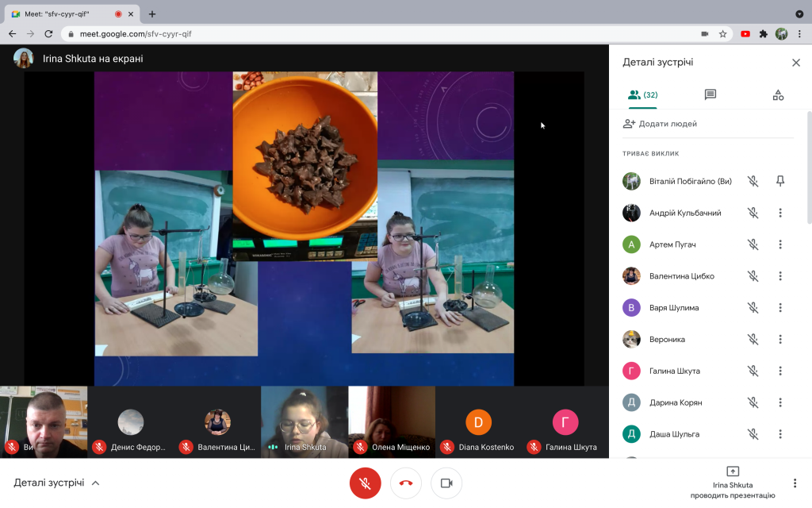
Task: Bookmark this page with star icon
Action: (723, 33)
